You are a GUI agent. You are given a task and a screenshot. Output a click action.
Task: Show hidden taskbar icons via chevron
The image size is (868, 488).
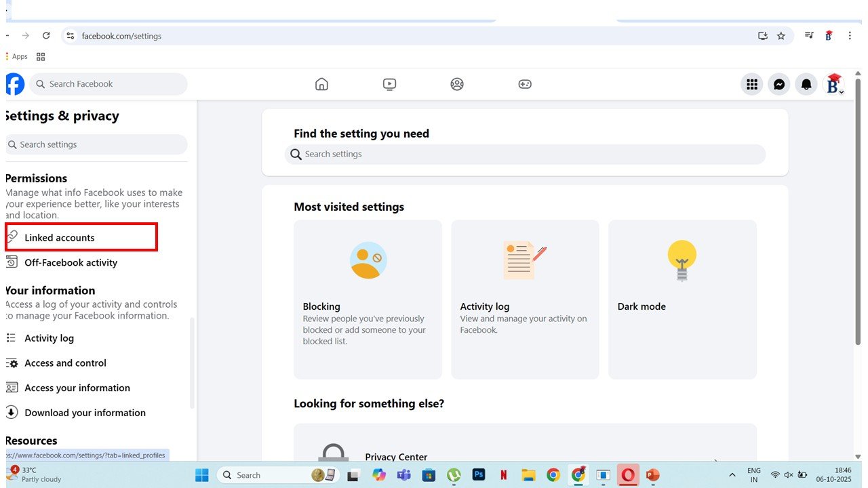tap(732, 475)
